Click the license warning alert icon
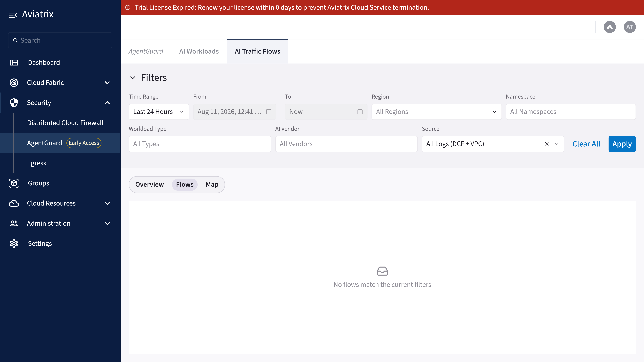 pyautogui.click(x=128, y=8)
